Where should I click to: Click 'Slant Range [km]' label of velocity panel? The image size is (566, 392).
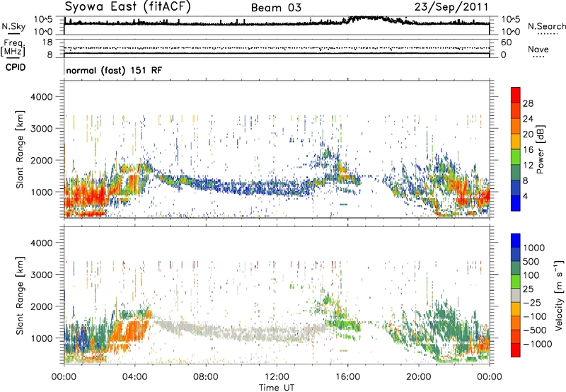20,295
